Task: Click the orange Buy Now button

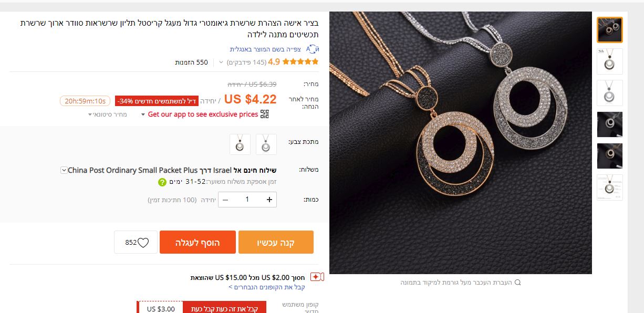Action: pos(276,242)
